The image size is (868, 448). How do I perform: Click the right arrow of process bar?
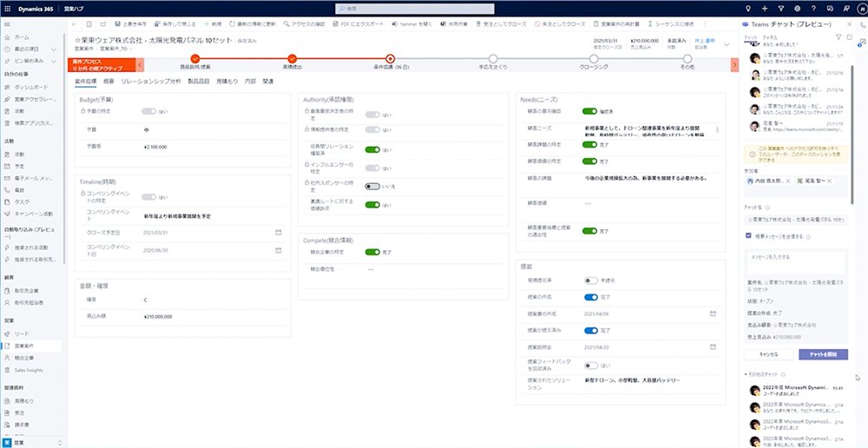pos(734,65)
